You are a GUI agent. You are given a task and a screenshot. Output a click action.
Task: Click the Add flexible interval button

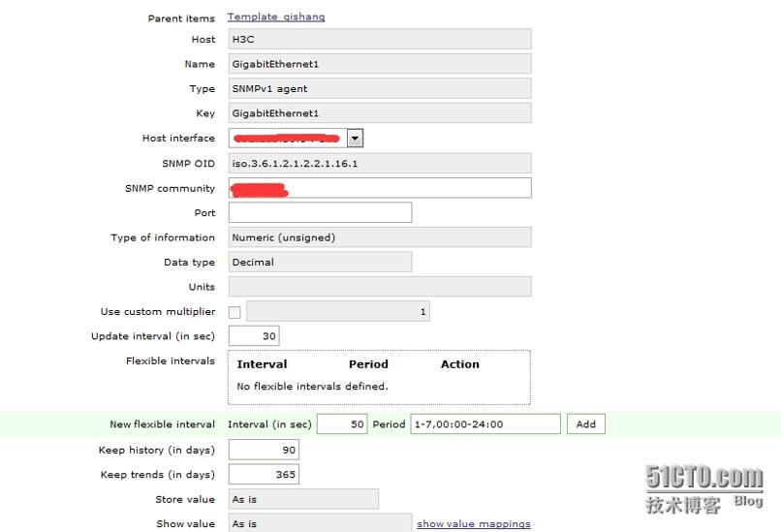(x=585, y=423)
